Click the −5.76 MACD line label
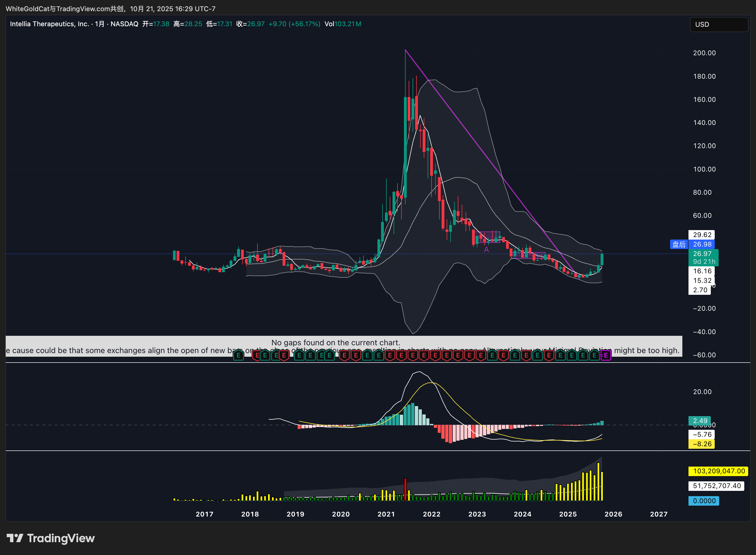The image size is (756, 555). point(702,435)
